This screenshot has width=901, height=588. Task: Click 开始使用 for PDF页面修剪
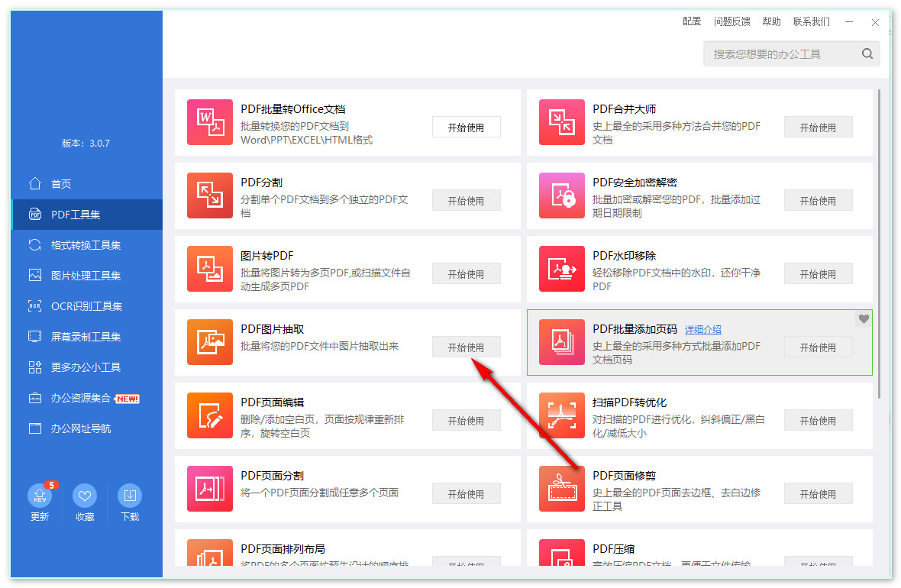(818, 494)
